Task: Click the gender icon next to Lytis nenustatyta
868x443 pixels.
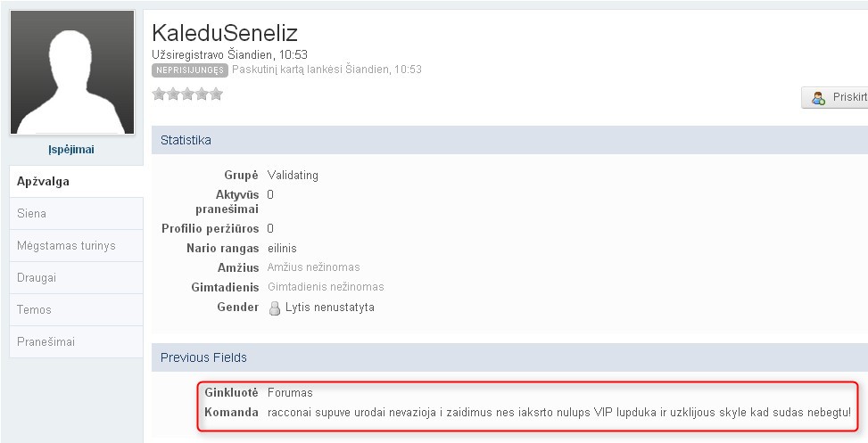Action: click(x=275, y=308)
